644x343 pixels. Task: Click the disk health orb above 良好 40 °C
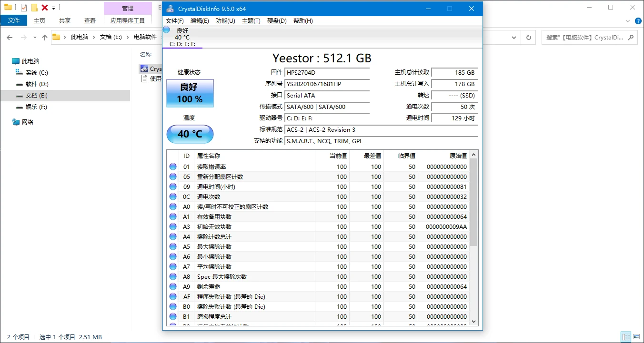pyautogui.click(x=166, y=29)
